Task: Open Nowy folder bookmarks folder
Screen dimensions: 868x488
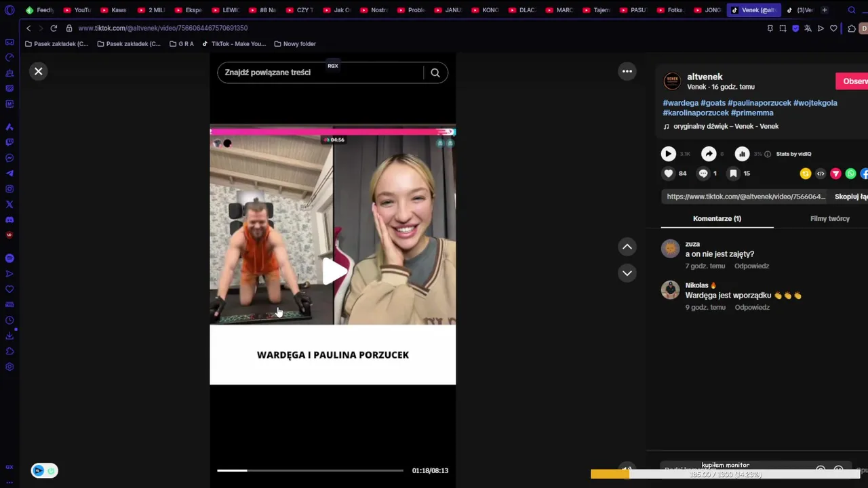Action: [x=295, y=44]
